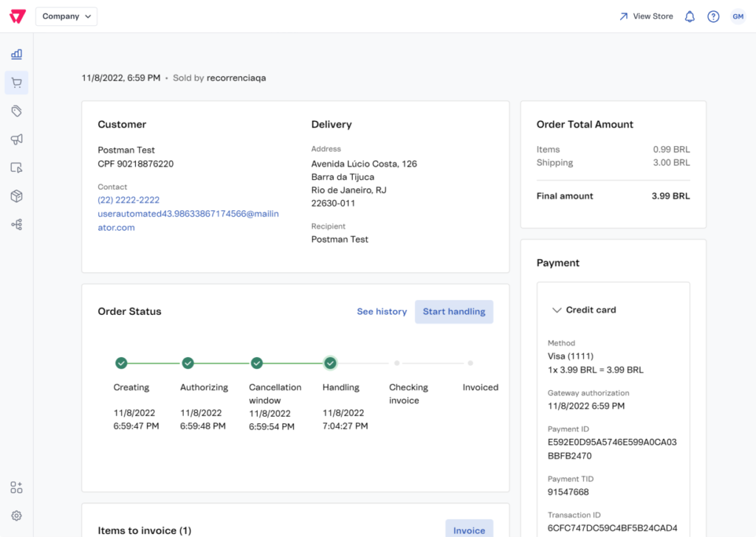Click the recipient name Postman Test

(340, 239)
